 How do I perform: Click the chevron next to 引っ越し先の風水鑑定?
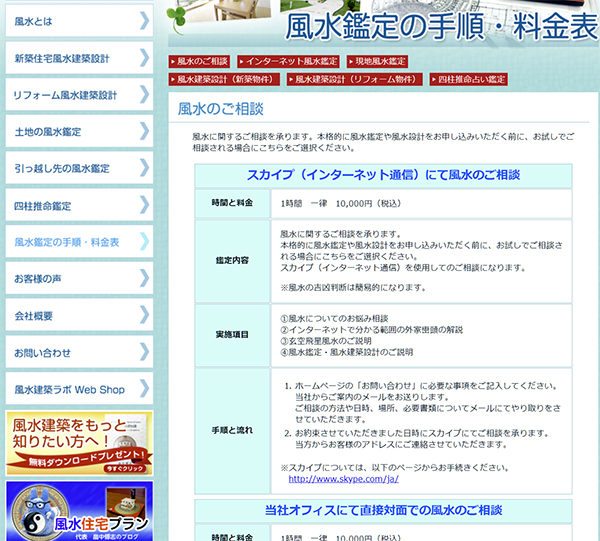[144, 168]
